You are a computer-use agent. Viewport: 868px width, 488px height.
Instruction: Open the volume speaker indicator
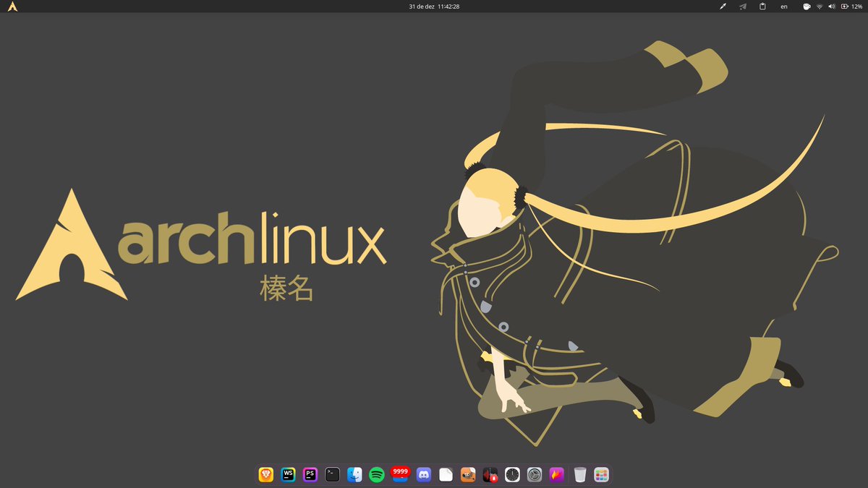pyautogui.click(x=832, y=7)
